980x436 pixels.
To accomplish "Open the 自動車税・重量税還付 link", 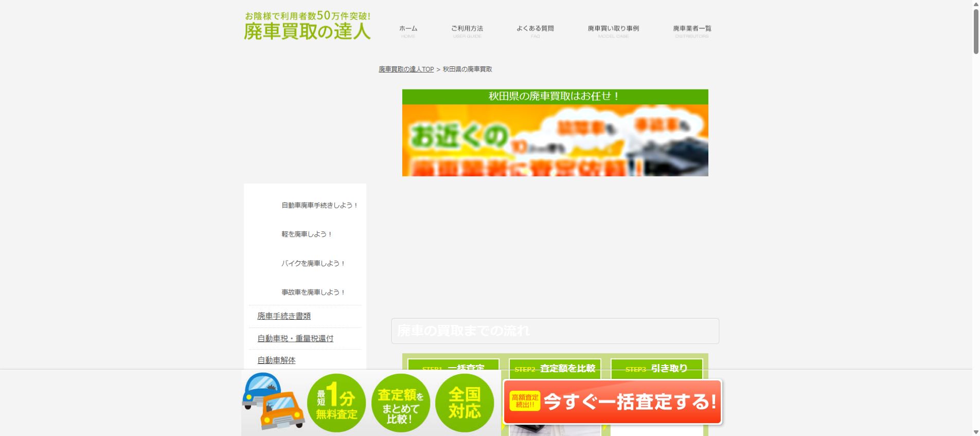I will point(295,338).
